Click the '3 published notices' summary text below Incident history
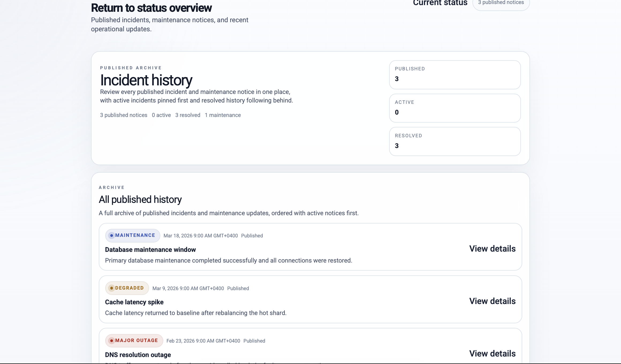This screenshot has width=621, height=364. click(x=124, y=115)
